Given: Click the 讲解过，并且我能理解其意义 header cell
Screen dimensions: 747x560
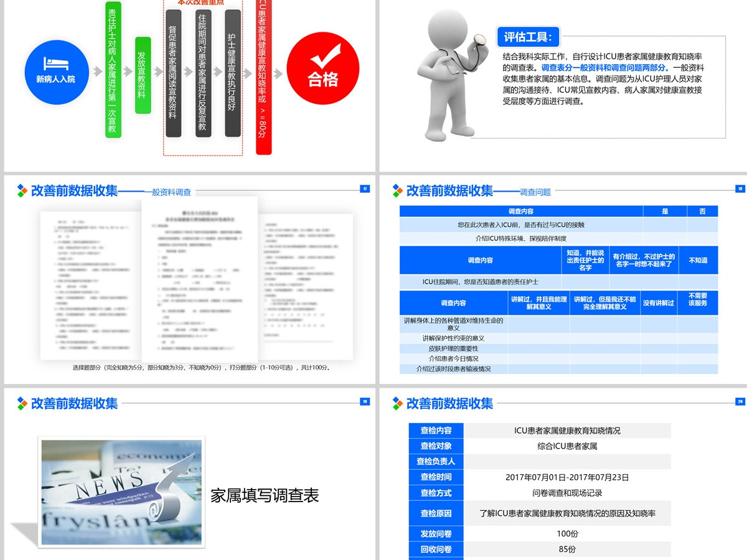Looking at the screenshot, I should point(538,303).
